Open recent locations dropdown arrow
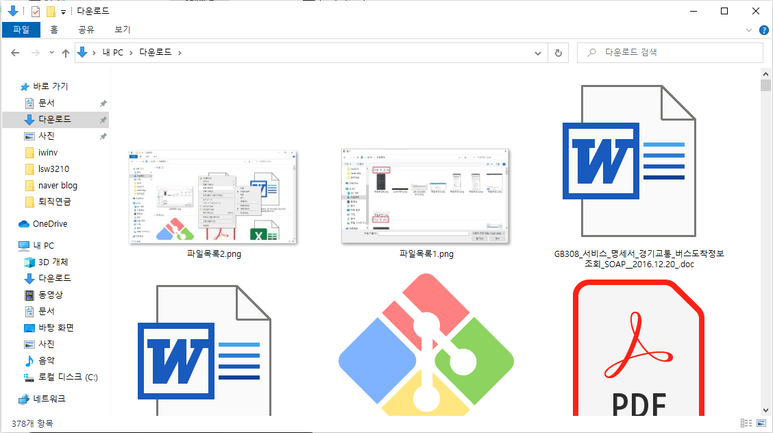The width and height of the screenshot is (773, 433). click(x=51, y=52)
